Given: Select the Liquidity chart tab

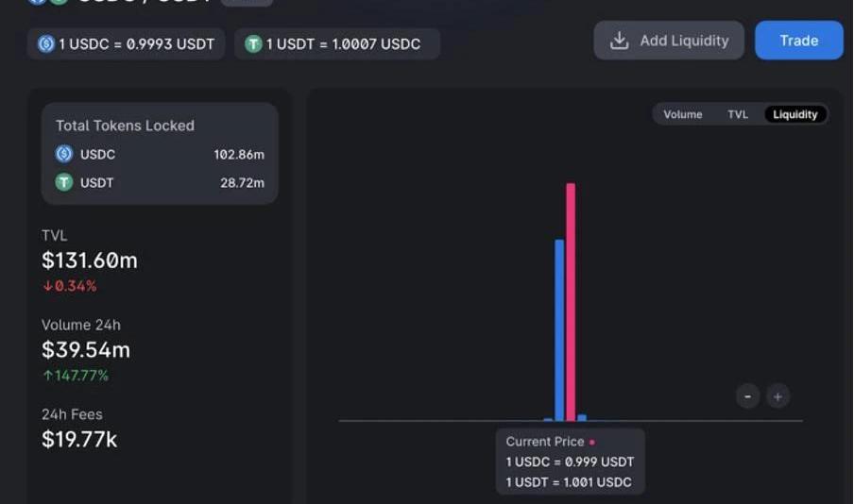Looking at the screenshot, I should point(795,114).
